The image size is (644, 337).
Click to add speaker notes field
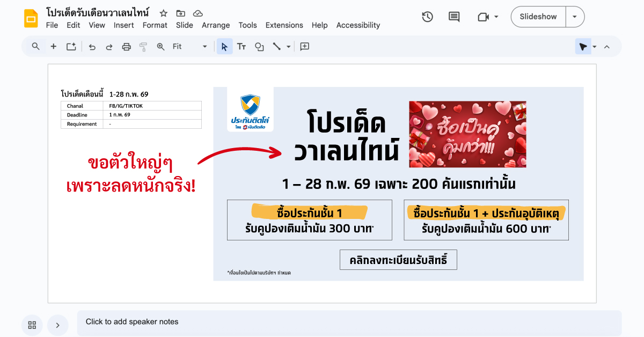click(x=349, y=322)
